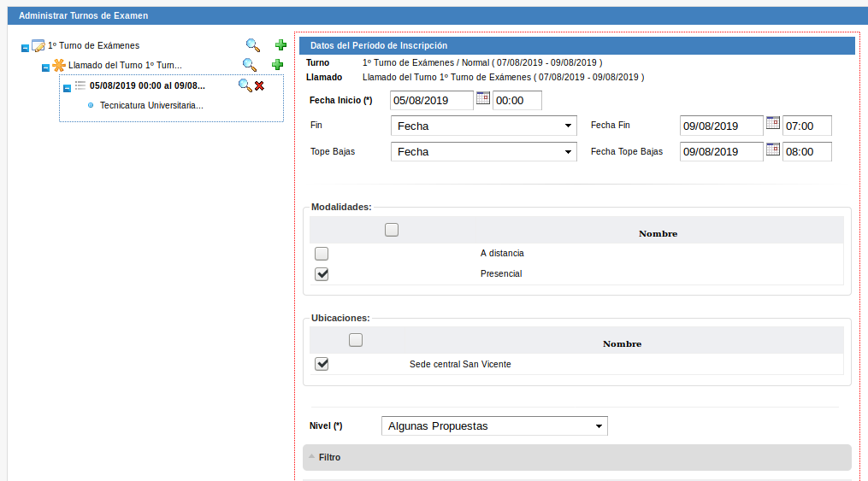
Task: Click green plus icon for Llamado del Turno row
Action: [277, 65]
